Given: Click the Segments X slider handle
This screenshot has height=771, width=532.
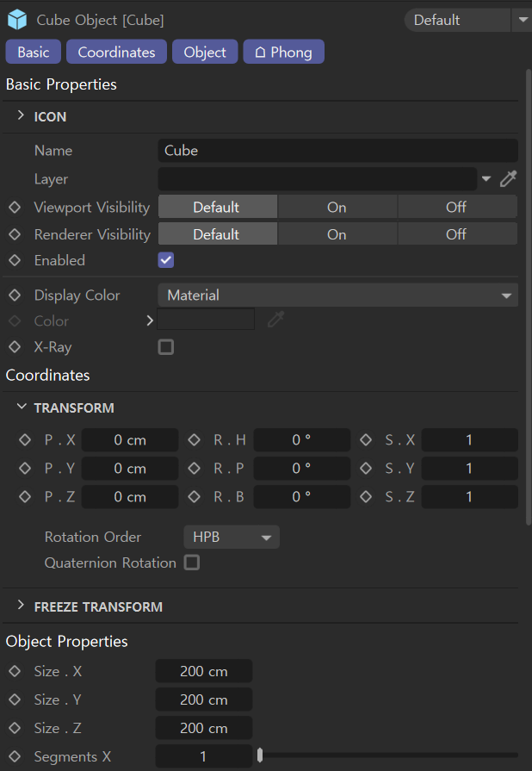Looking at the screenshot, I should pyautogui.click(x=260, y=756).
